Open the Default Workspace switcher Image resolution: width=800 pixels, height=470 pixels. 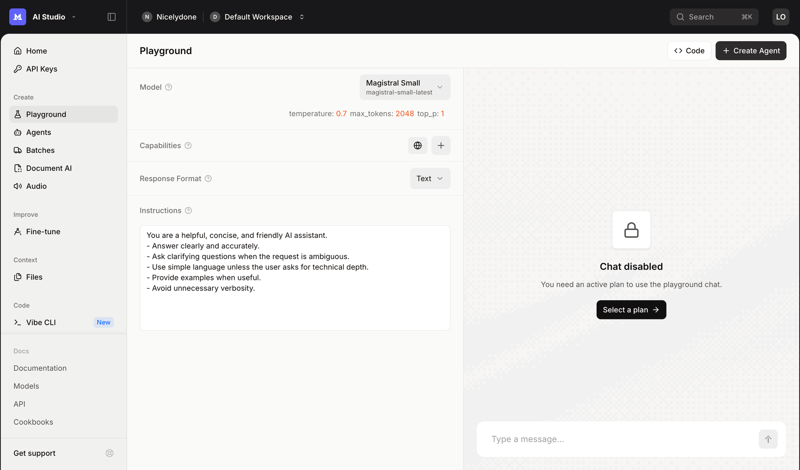tap(258, 17)
